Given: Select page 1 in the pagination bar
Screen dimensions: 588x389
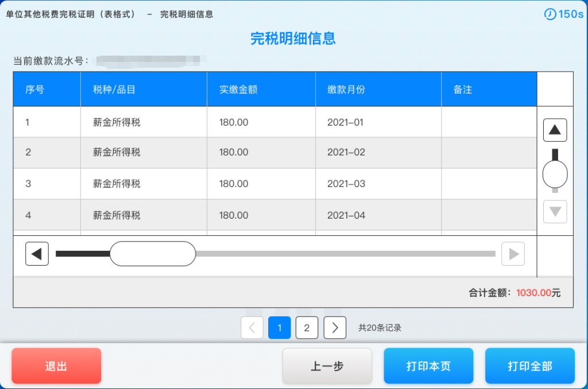Looking at the screenshot, I should (279, 328).
